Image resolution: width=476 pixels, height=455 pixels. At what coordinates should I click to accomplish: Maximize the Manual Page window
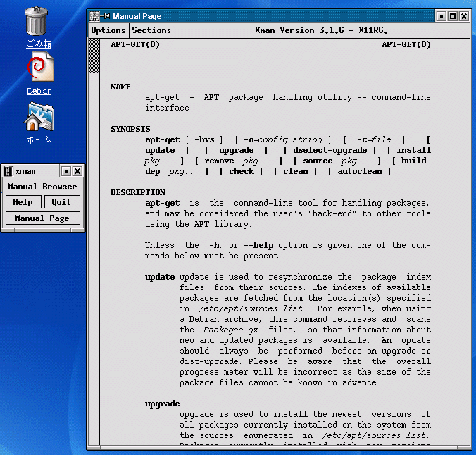[x=453, y=16]
